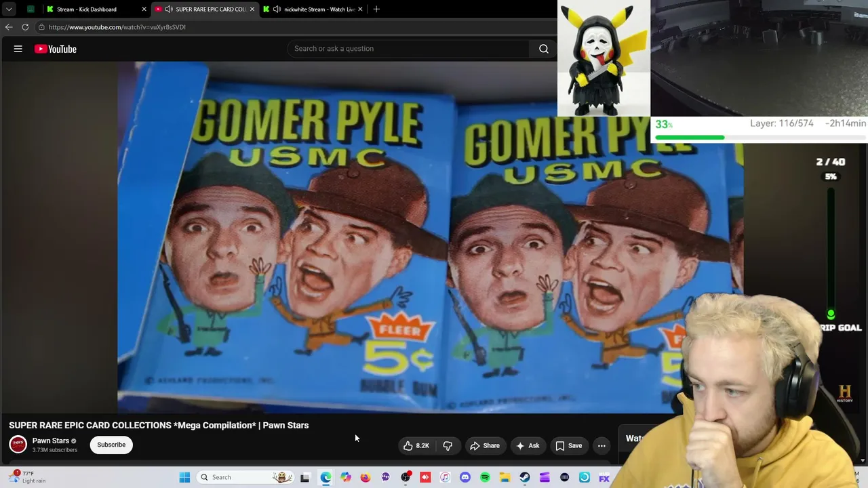
Task: Close the Kick Dashboard tab
Action: [144, 9]
